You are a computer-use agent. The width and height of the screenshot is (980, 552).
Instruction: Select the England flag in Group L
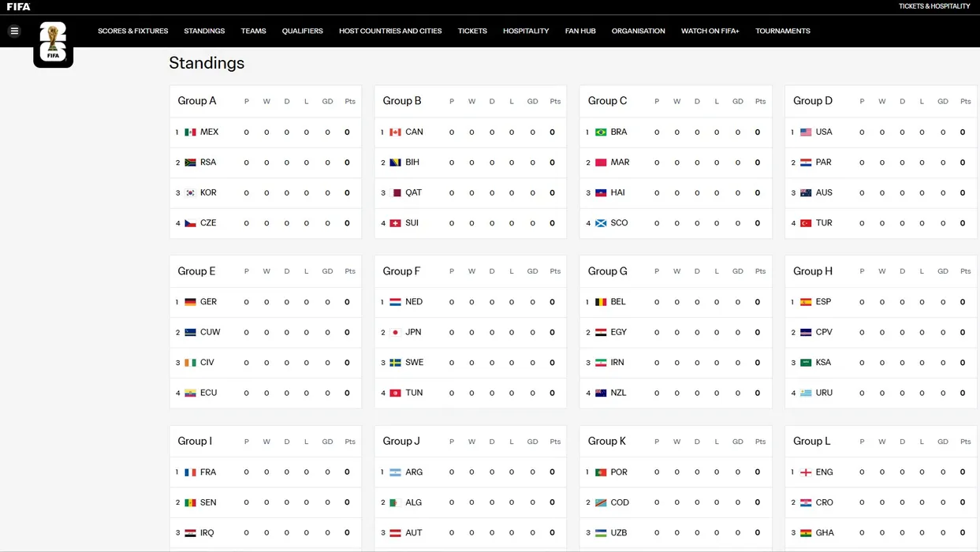[x=806, y=472]
